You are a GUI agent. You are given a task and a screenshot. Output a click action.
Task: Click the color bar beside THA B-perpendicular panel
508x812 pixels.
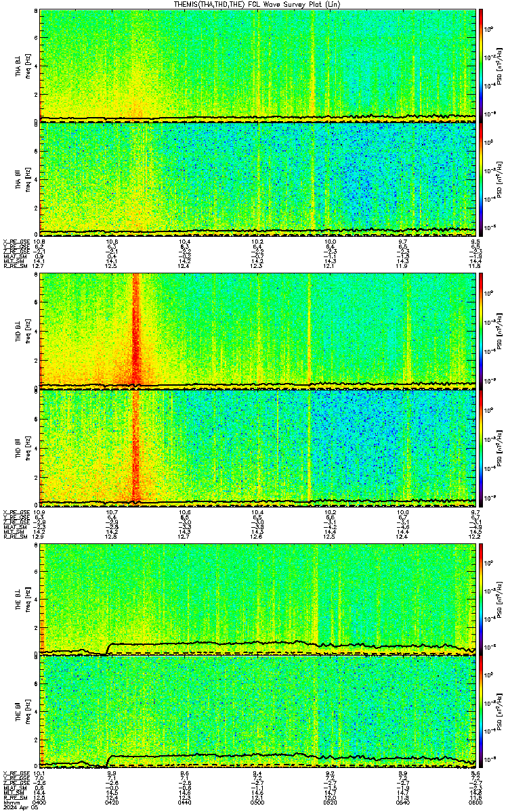click(482, 65)
